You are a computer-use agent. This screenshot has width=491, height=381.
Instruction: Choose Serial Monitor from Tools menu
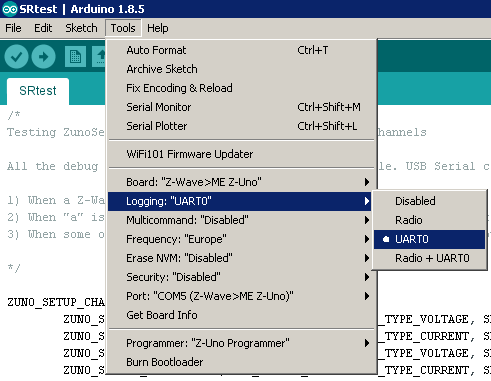(241, 107)
